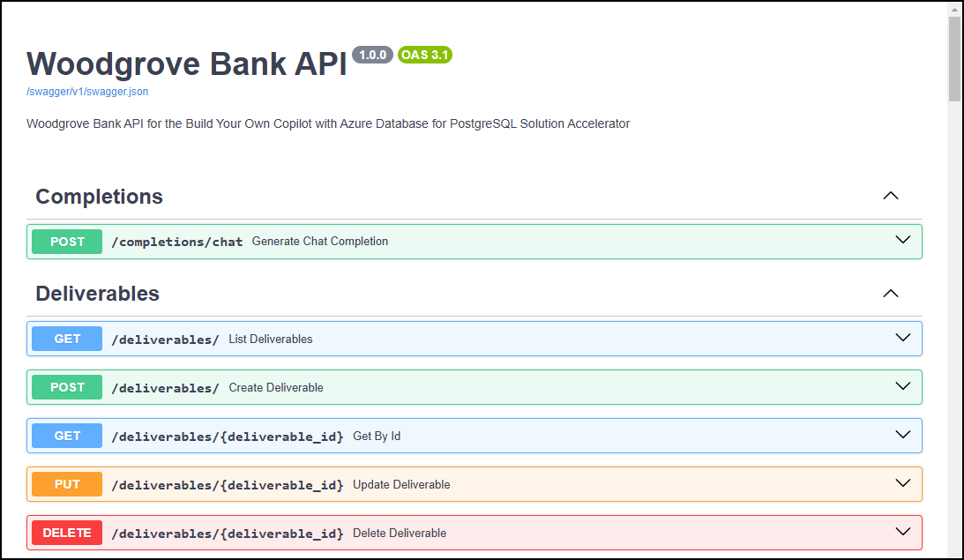This screenshot has width=964, height=560.
Task: Expand the POST /completions/chat endpoint arrow
Action: point(902,240)
